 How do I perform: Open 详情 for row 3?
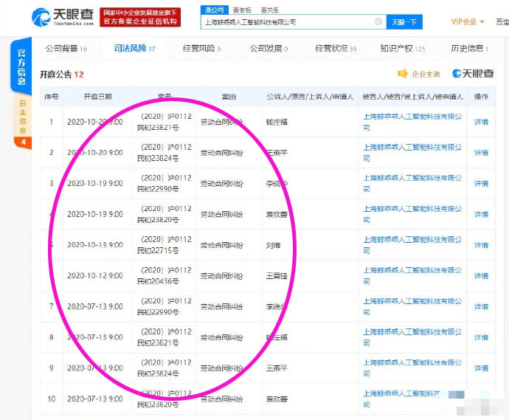(x=481, y=184)
